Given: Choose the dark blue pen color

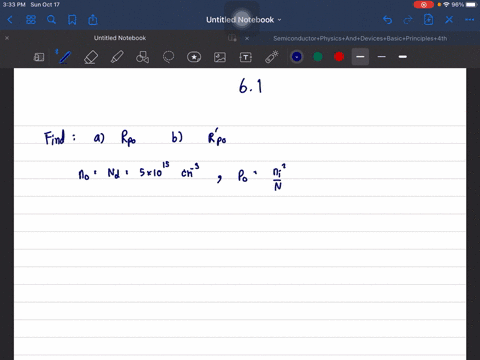Looking at the screenshot, I should 297,57.
